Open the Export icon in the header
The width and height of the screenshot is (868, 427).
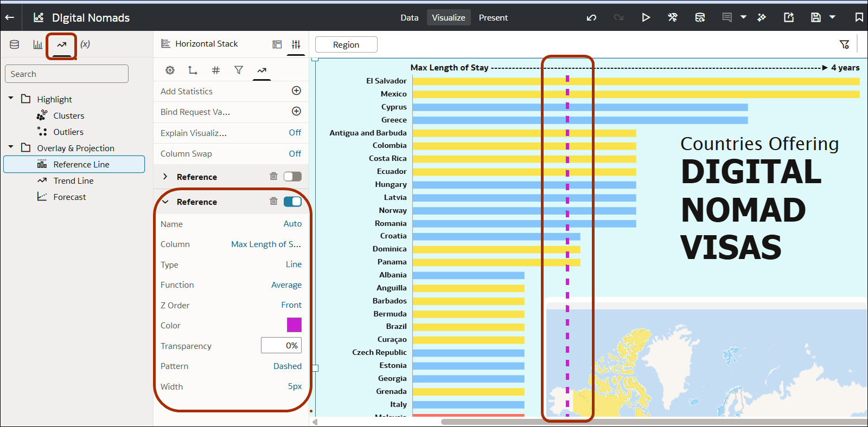pyautogui.click(x=789, y=17)
